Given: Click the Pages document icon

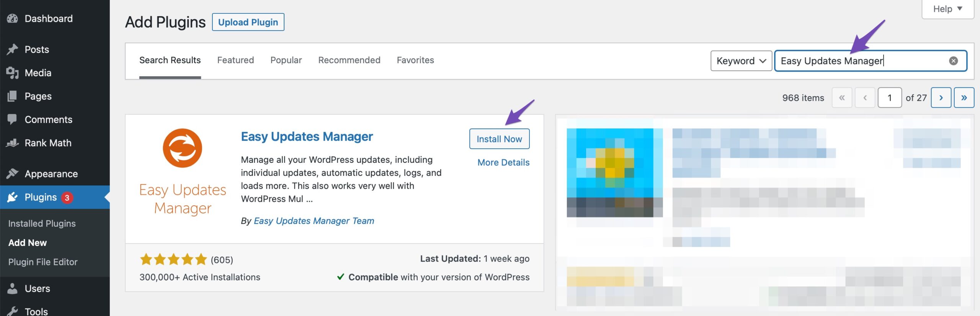Looking at the screenshot, I should click(x=13, y=96).
